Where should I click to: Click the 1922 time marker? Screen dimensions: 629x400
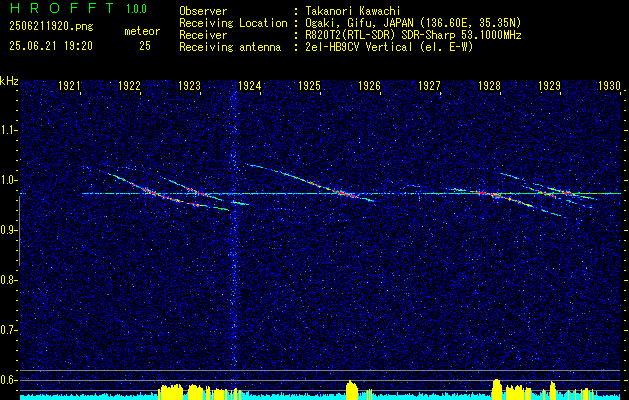(x=129, y=86)
